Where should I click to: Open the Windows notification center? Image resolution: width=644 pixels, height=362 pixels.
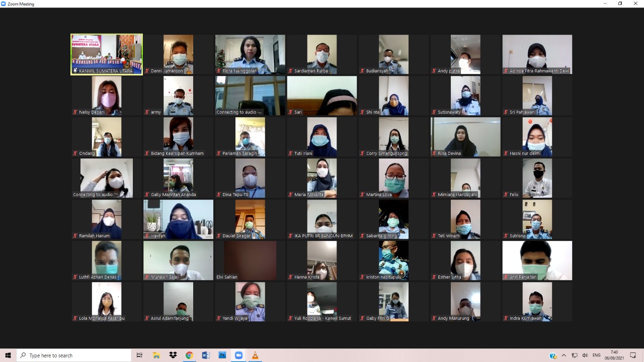[x=633, y=355]
